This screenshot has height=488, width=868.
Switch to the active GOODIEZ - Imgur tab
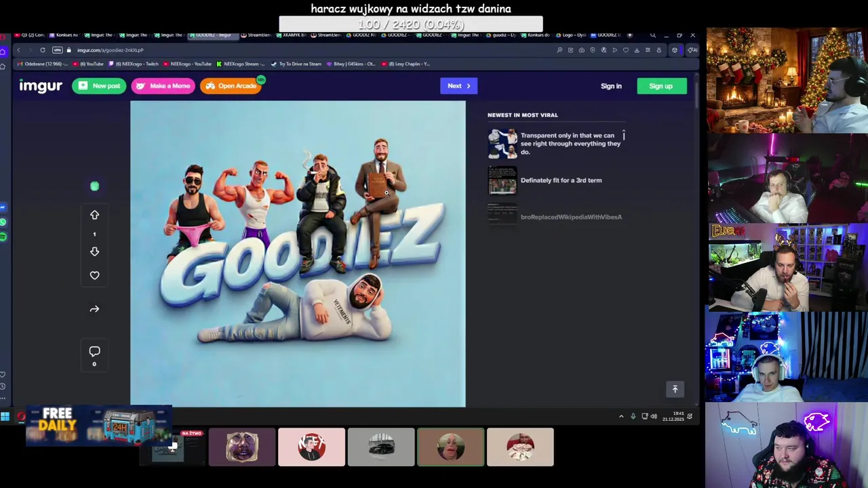coord(213,35)
